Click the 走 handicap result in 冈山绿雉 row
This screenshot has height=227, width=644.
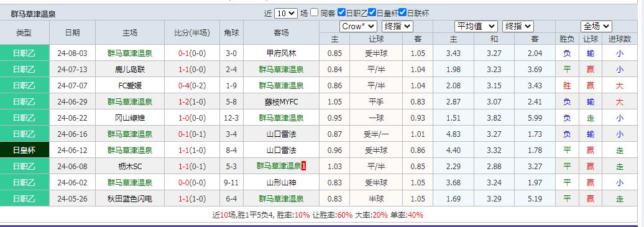[x=590, y=118]
